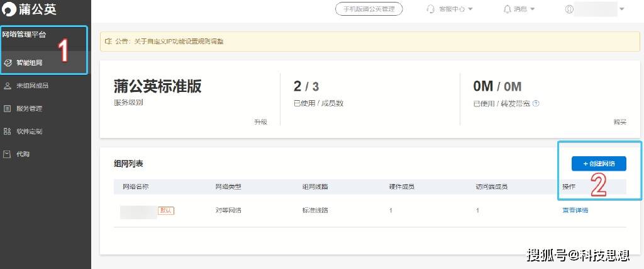Click the announcement speaker icon
644x269 pixels.
(108, 41)
